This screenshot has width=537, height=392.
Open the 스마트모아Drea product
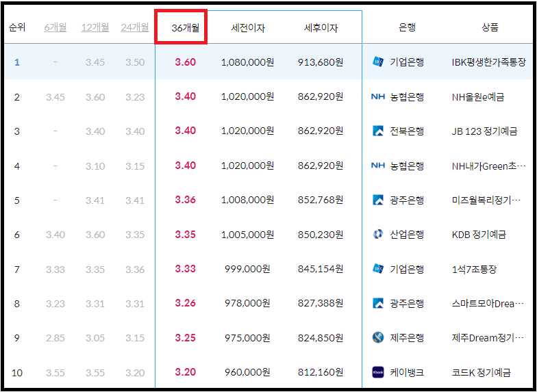[488, 304]
